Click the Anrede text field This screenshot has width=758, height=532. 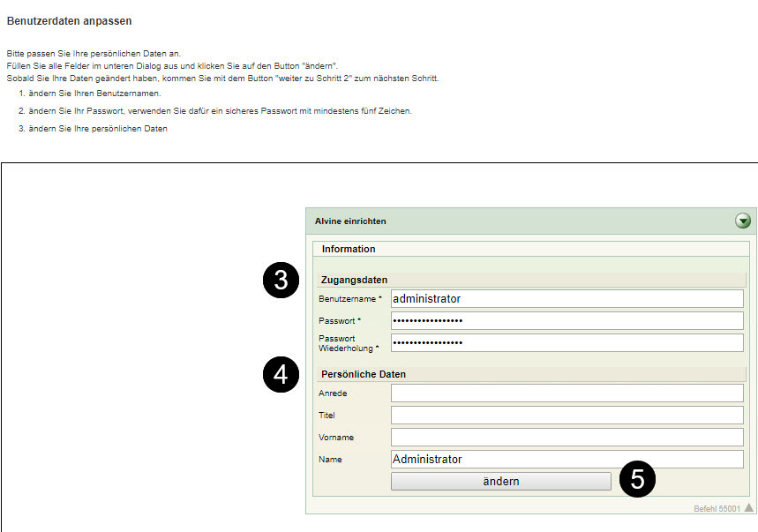567,393
